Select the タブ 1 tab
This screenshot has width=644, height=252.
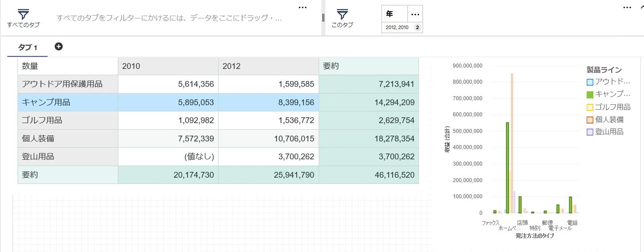[27, 47]
